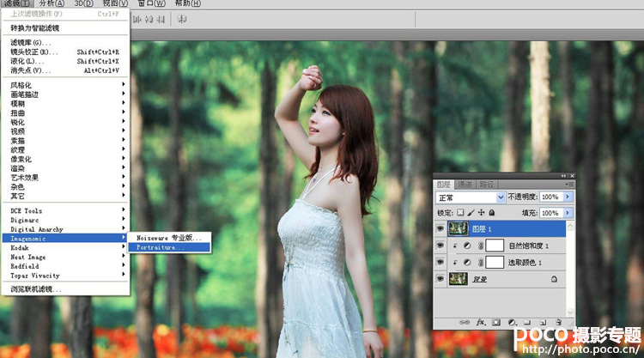Lock image pixels with the brush lock icon
644x358 pixels.
[x=471, y=213]
